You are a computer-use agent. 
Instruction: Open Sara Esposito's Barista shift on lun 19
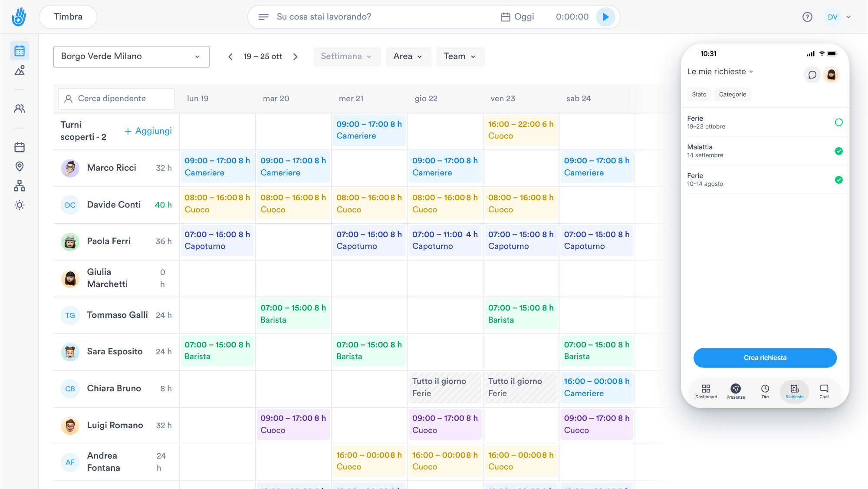click(217, 351)
